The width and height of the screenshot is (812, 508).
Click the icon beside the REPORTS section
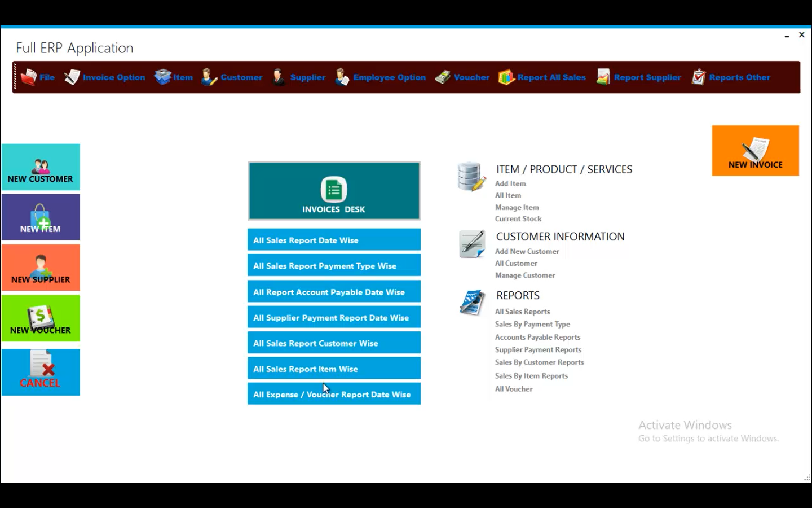click(x=473, y=303)
